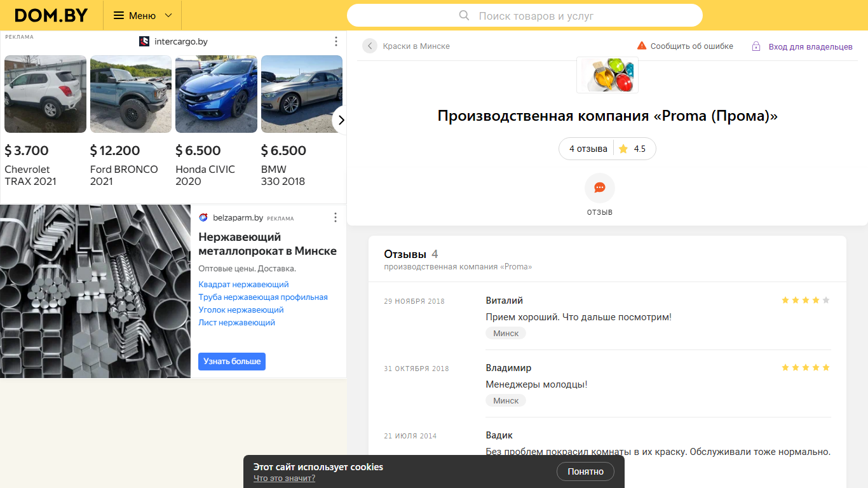Click the purple lock icon
The height and width of the screenshot is (488, 868).
pyautogui.click(x=756, y=46)
